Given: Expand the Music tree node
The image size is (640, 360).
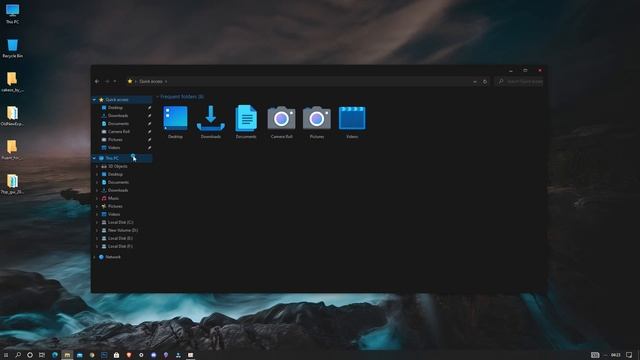Looking at the screenshot, I should 97,198.
